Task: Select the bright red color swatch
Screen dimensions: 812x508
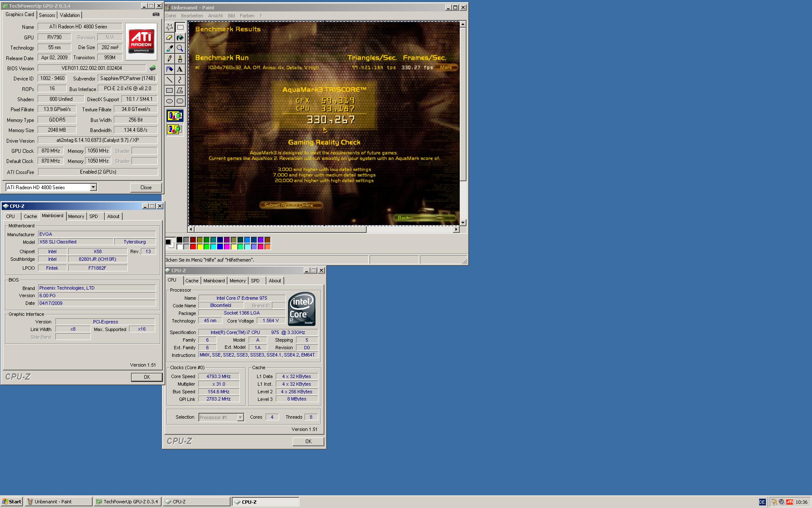Action: 193,247
